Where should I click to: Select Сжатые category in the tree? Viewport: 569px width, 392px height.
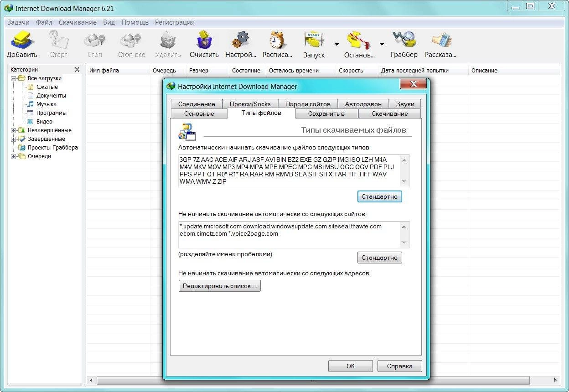click(x=47, y=87)
